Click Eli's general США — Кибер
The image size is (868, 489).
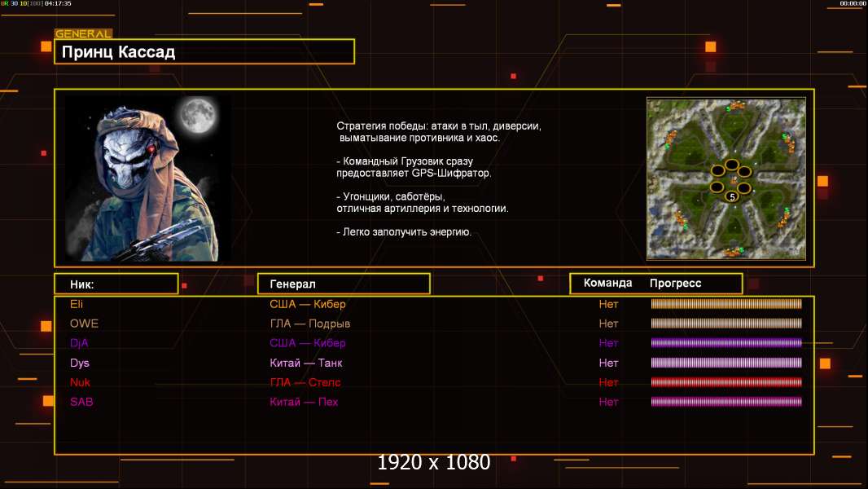pos(308,304)
